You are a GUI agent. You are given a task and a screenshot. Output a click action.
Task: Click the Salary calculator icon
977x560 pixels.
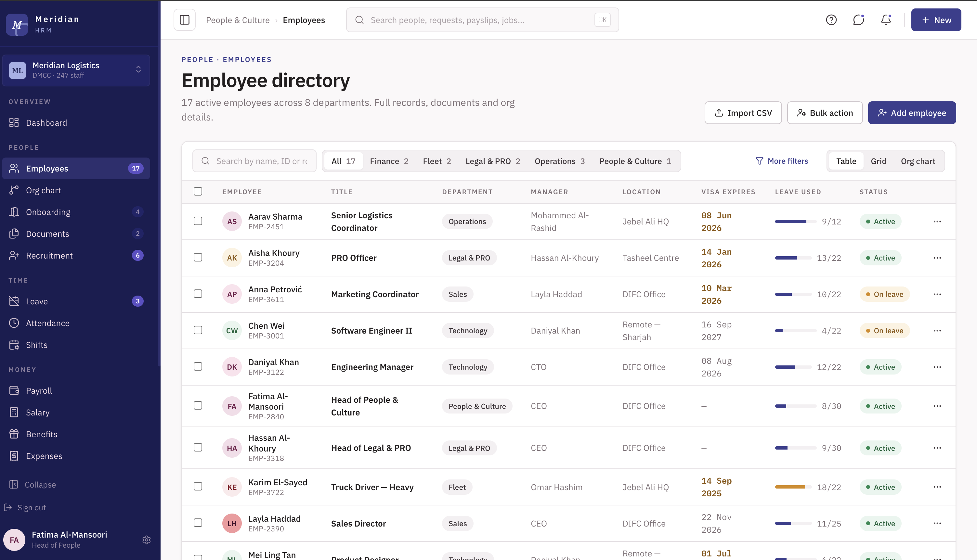pos(14,412)
